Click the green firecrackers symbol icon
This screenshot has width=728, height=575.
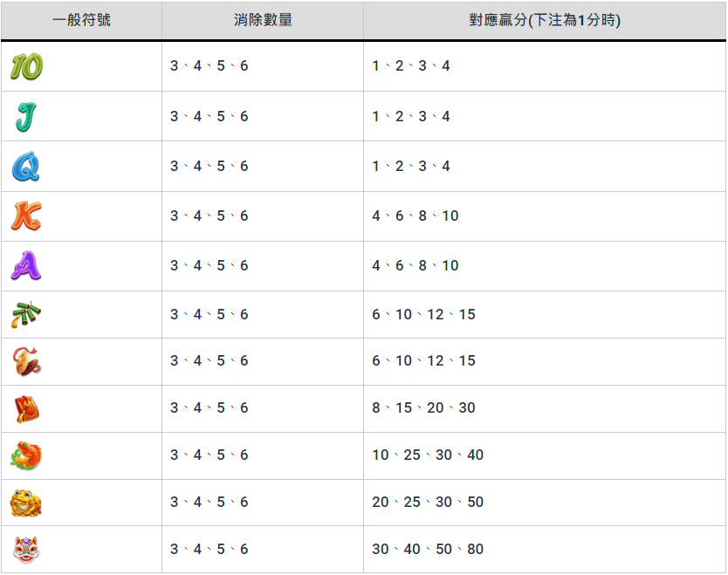tap(26, 314)
